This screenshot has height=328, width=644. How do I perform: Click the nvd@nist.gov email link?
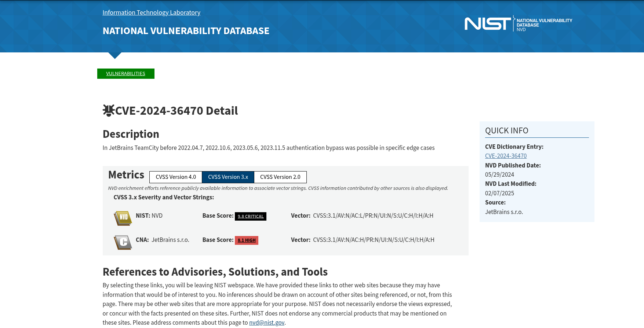pos(267,323)
